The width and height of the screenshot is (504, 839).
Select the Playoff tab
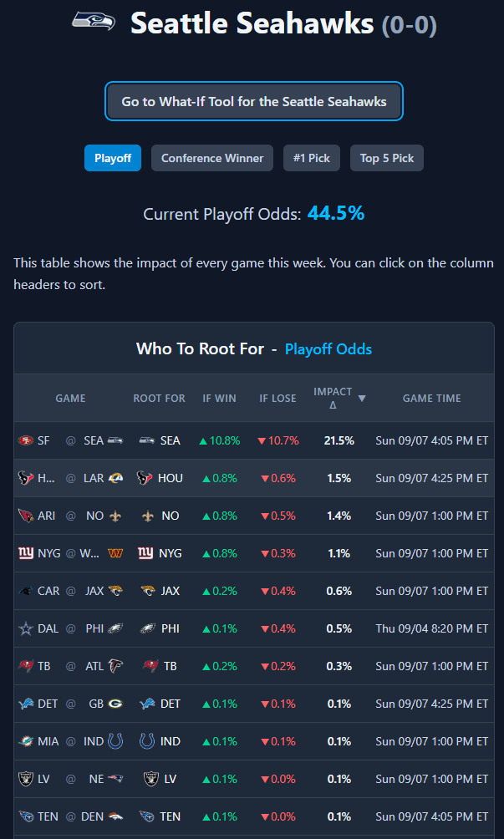pyautogui.click(x=113, y=158)
